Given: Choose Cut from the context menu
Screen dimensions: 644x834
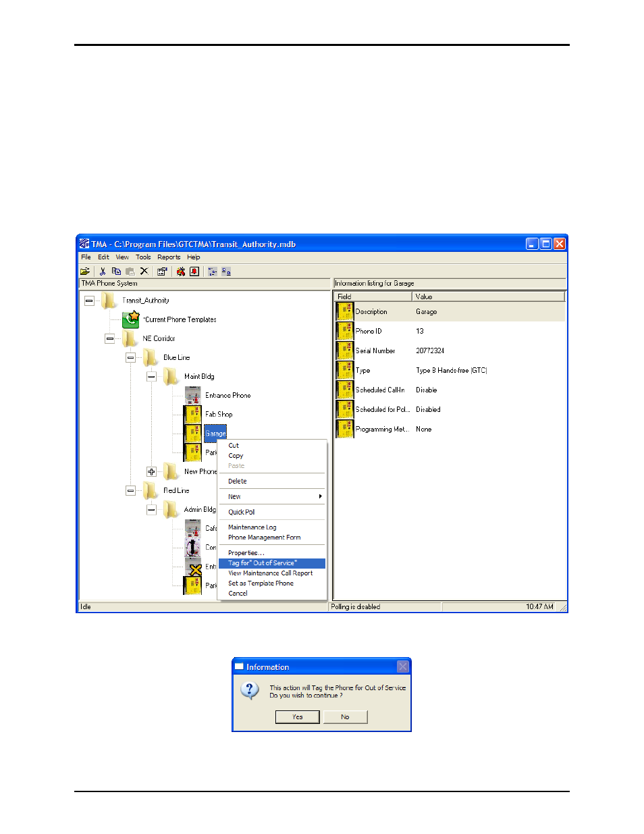Looking at the screenshot, I should pos(234,446).
